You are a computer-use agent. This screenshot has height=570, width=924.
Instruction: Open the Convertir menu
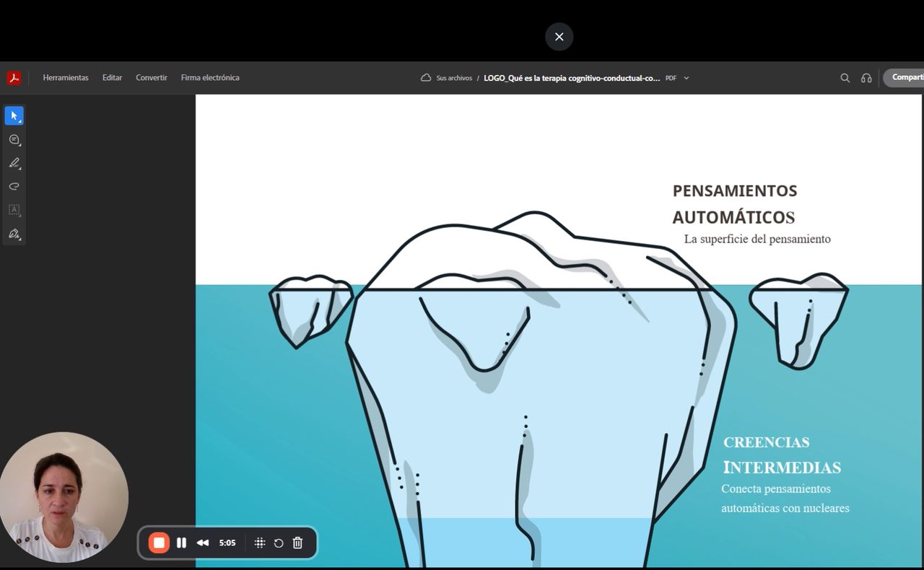[x=152, y=78]
